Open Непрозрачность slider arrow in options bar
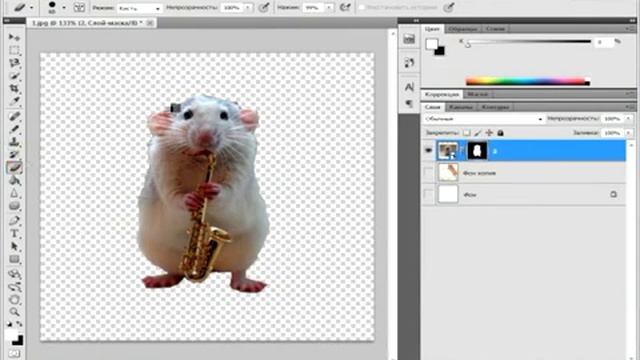 247,8
